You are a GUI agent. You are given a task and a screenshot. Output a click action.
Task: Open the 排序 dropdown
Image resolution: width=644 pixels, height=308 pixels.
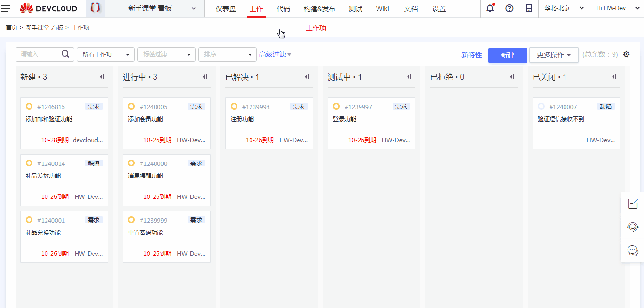pos(227,54)
